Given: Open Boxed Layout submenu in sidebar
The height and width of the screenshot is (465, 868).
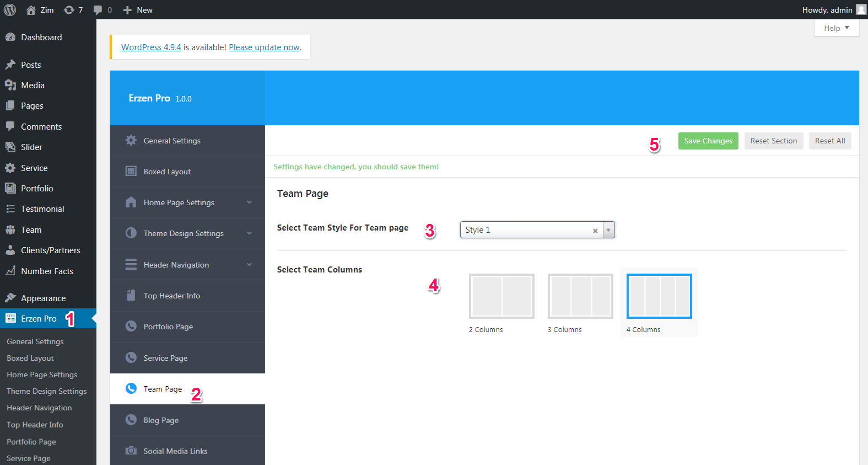Looking at the screenshot, I should tap(30, 358).
